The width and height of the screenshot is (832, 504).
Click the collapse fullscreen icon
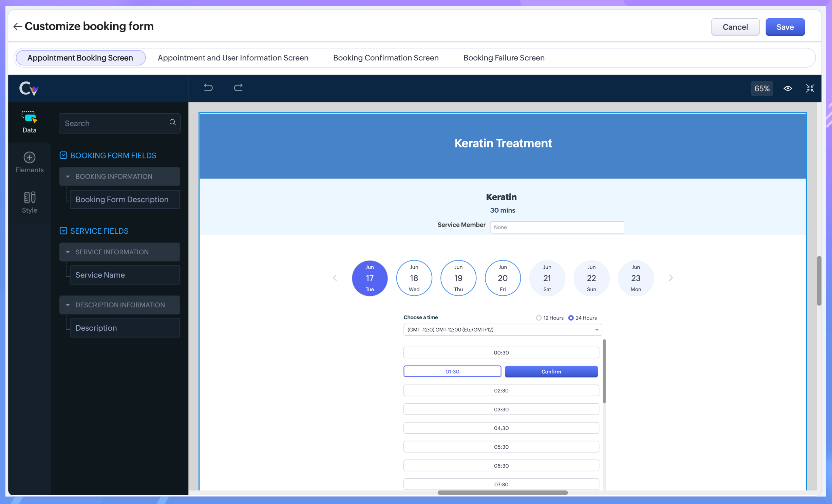(x=810, y=89)
